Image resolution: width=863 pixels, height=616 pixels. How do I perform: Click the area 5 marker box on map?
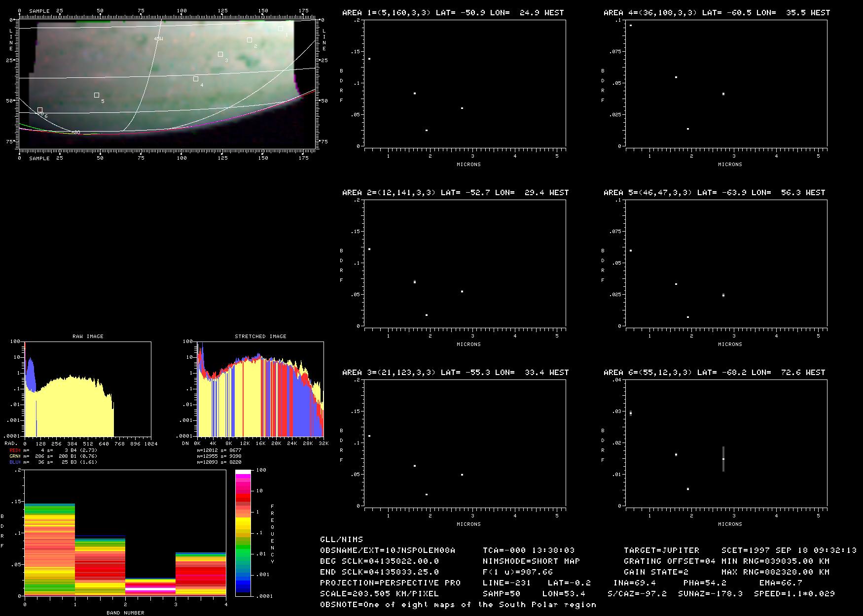(x=97, y=95)
